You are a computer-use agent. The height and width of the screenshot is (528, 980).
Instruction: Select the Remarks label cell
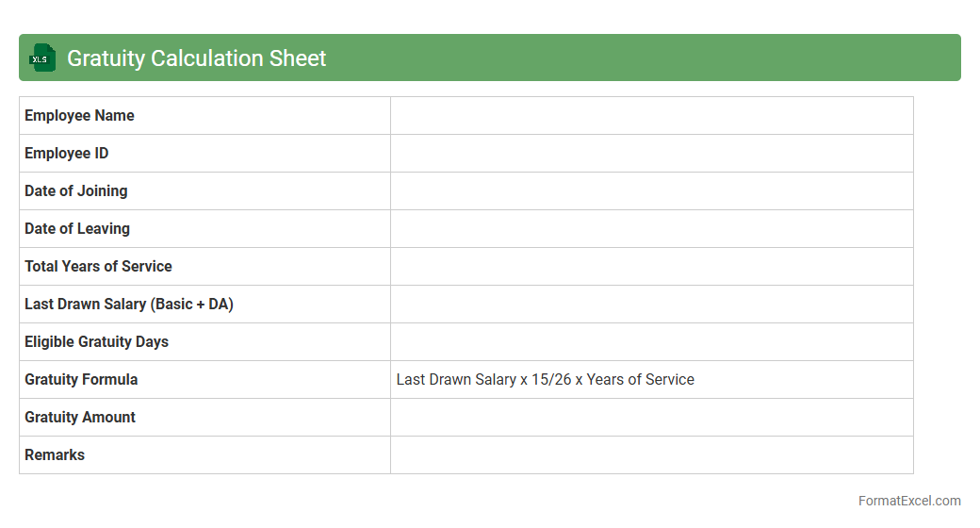point(55,455)
